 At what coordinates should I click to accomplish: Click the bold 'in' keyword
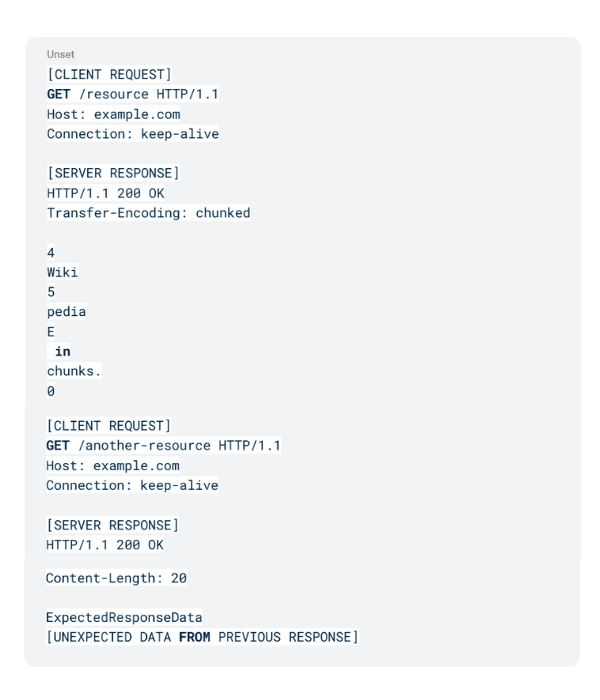tap(62, 352)
